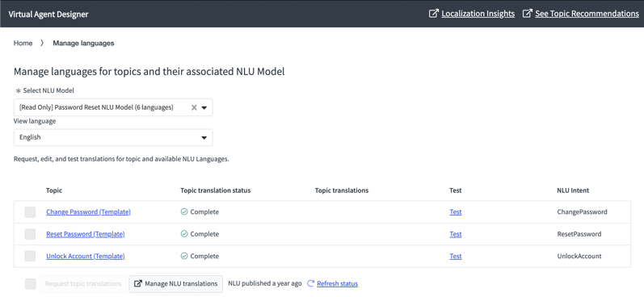Click the Manage languages breadcrumb item
644x297 pixels.
point(83,43)
